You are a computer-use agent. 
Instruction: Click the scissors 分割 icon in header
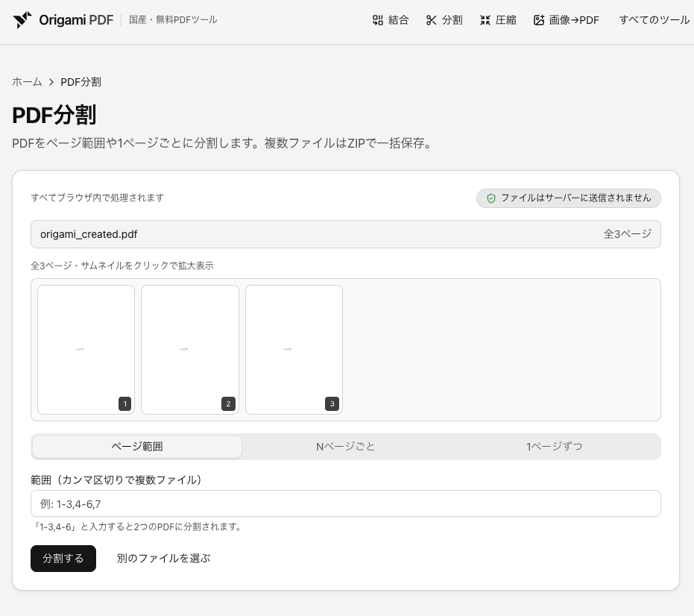coord(431,20)
